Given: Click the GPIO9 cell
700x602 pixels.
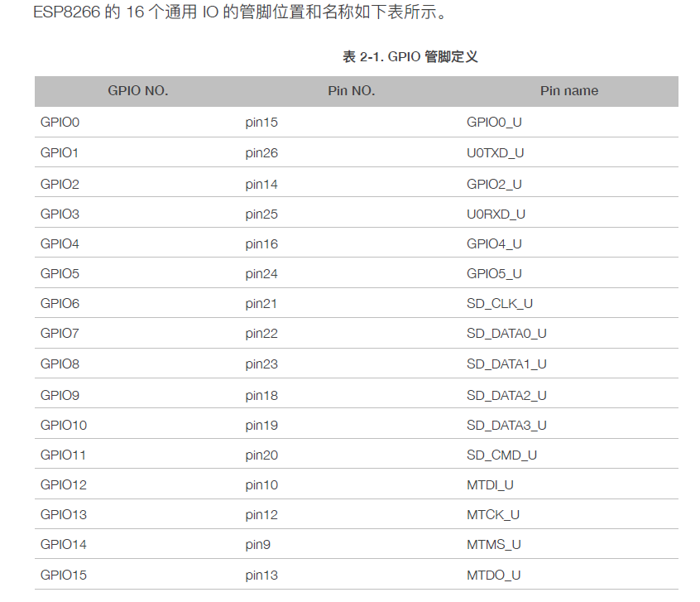Looking at the screenshot, I should point(60,396).
